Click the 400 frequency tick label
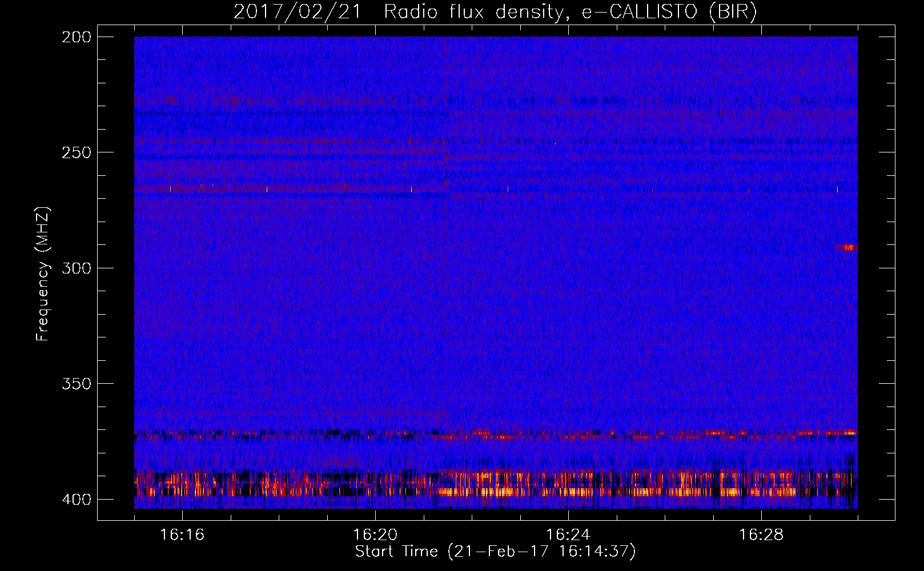The width and height of the screenshot is (924, 571). (76, 499)
